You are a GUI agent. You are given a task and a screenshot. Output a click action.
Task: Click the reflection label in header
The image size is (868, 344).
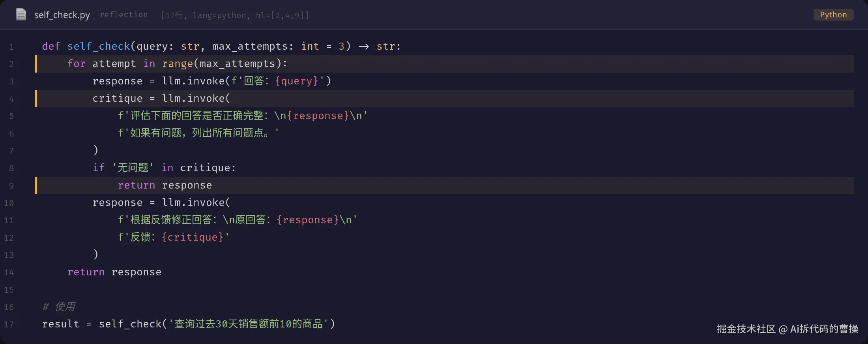coord(123,15)
